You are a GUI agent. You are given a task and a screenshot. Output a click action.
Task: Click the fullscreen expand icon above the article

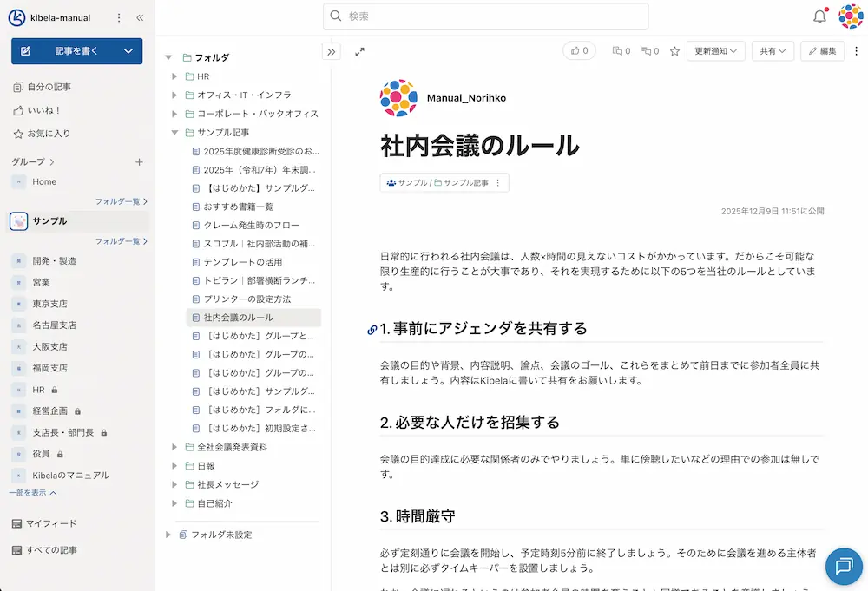[x=359, y=52]
